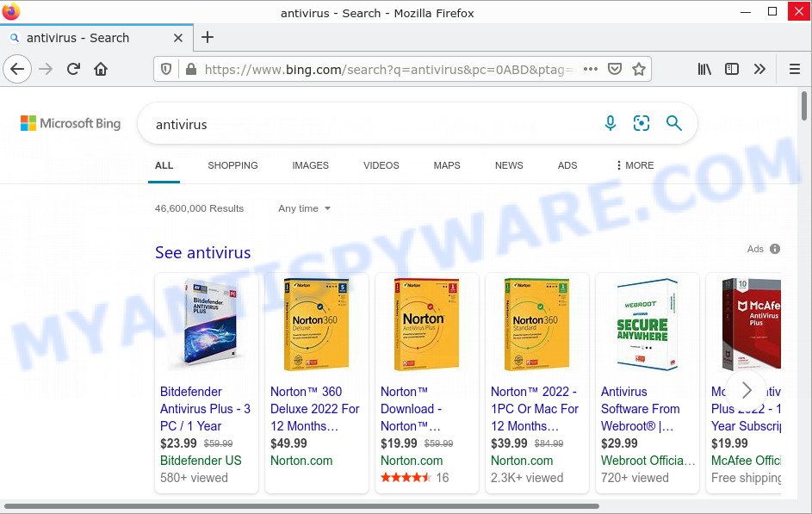The width and height of the screenshot is (812, 514).
Task: Show ad information icon beside Ads
Action: click(775, 249)
